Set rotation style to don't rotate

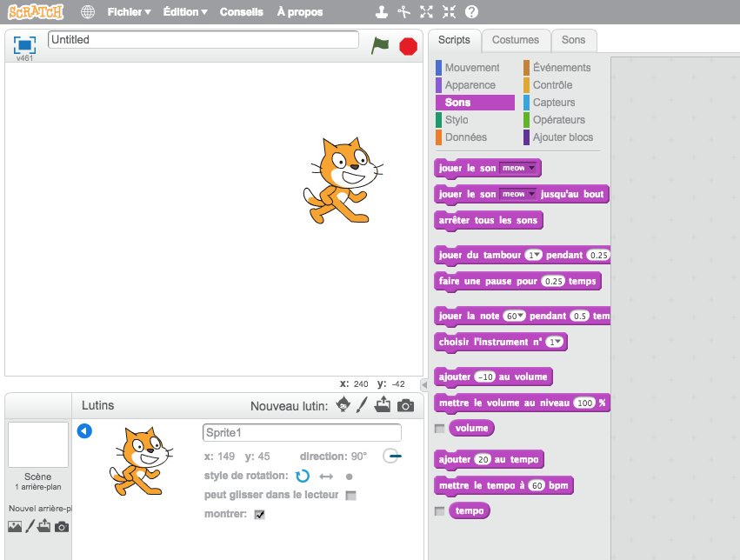(350, 477)
